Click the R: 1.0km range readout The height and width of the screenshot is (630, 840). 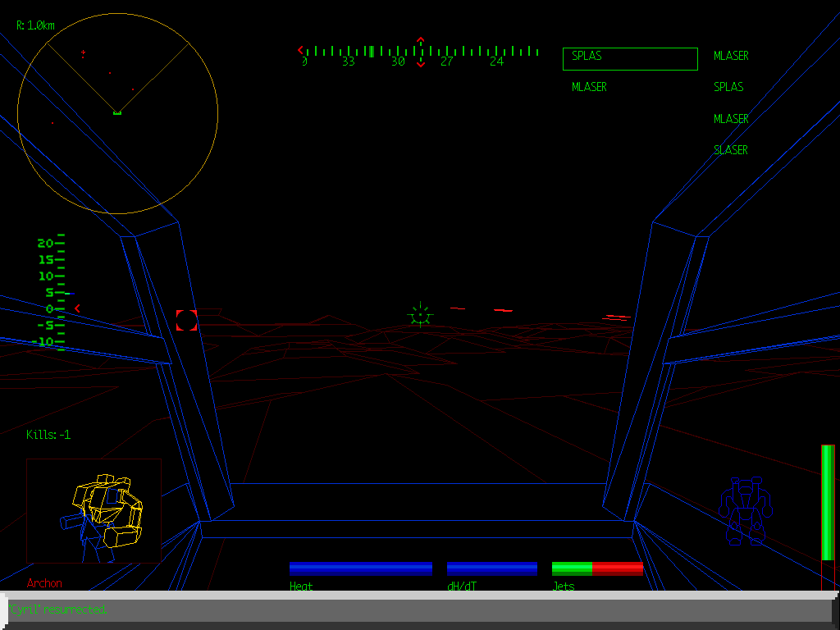point(34,25)
